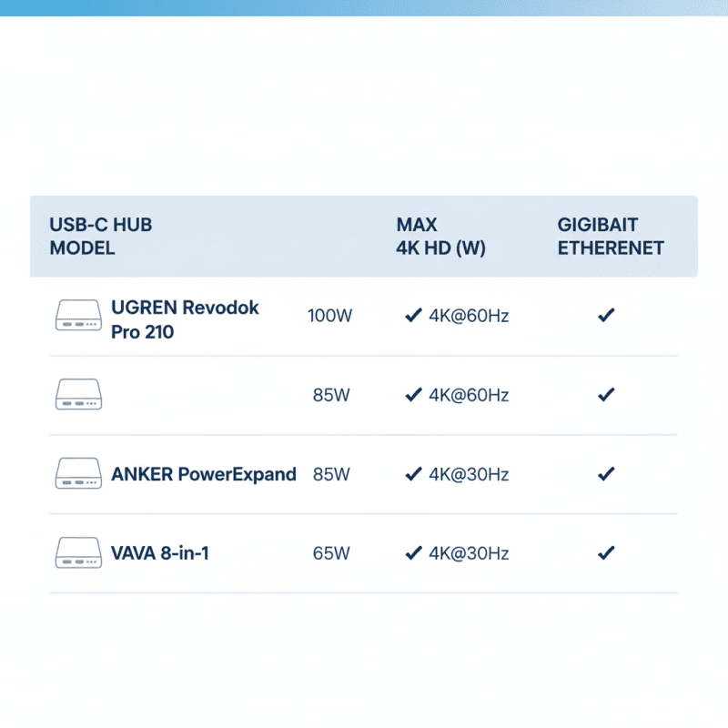Click the 65W power value
Image resolution: width=728 pixels, height=728 pixels.
pyautogui.click(x=329, y=553)
